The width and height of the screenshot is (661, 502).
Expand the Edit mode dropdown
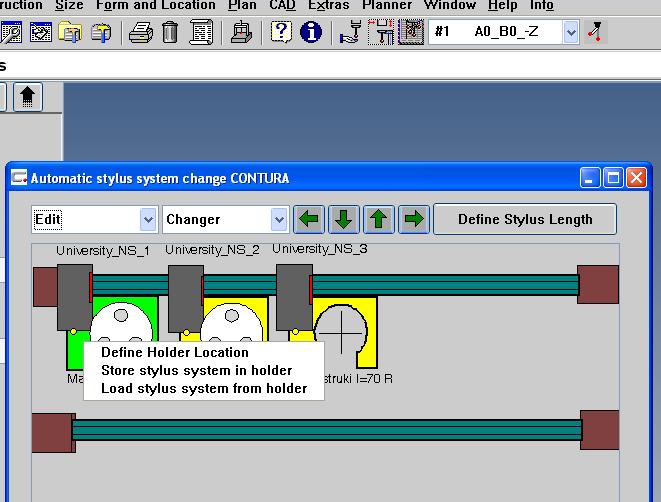coord(148,220)
